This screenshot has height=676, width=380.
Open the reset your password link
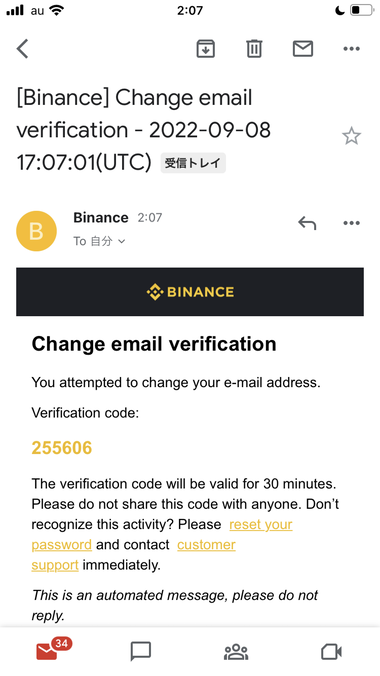pos(162,535)
